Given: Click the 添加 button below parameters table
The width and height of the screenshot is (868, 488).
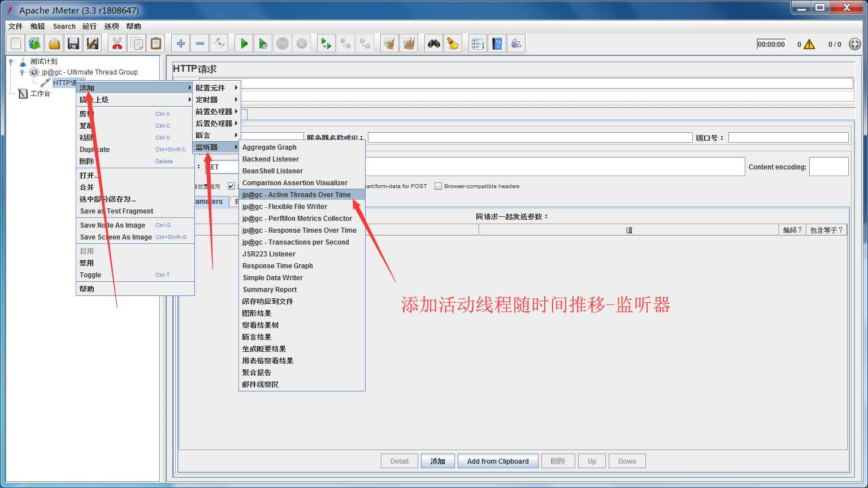Looking at the screenshot, I should tap(438, 461).
